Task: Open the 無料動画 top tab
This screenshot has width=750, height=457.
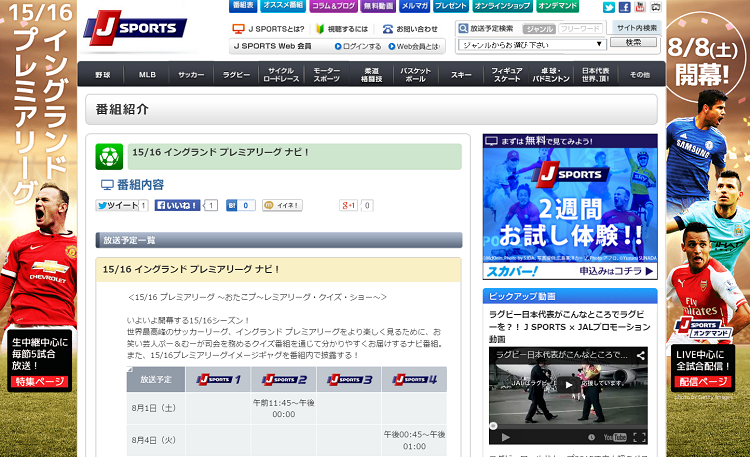Action: tap(378, 6)
